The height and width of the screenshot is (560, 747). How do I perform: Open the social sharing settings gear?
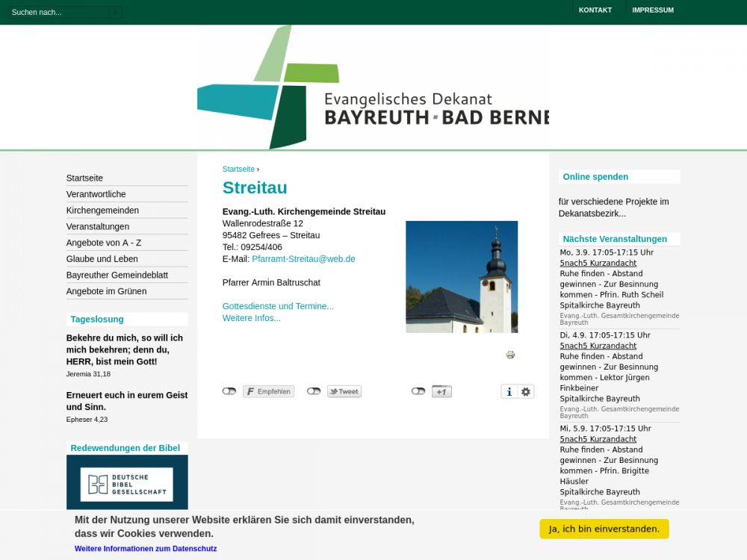(526, 392)
